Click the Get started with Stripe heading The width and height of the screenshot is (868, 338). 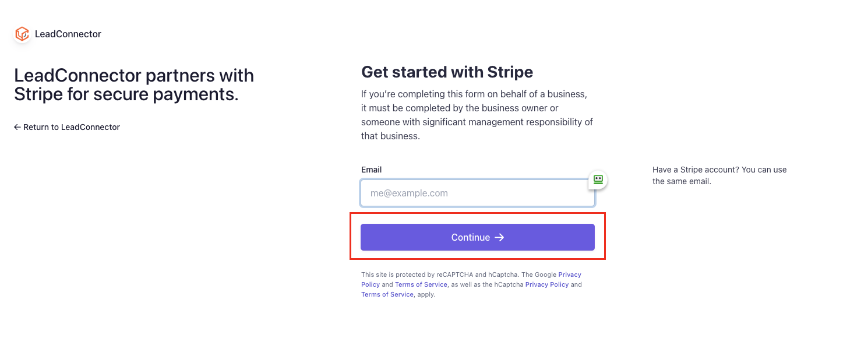click(x=447, y=72)
